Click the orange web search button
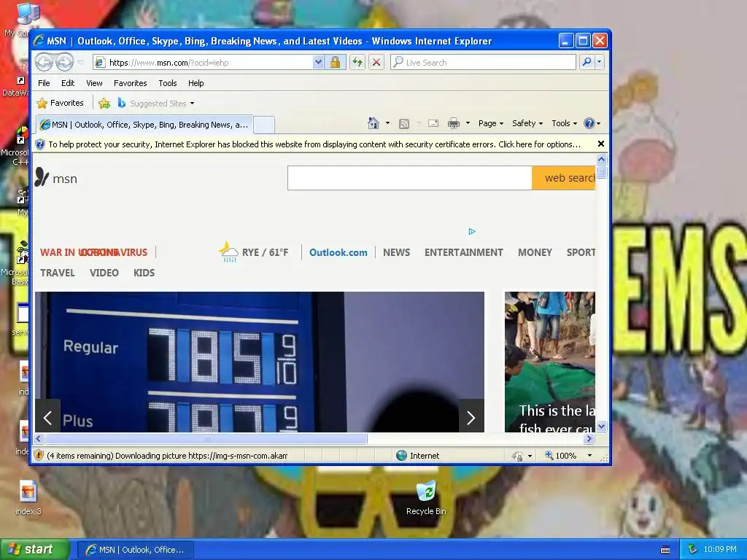747x560 pixels. pos(564,178)
